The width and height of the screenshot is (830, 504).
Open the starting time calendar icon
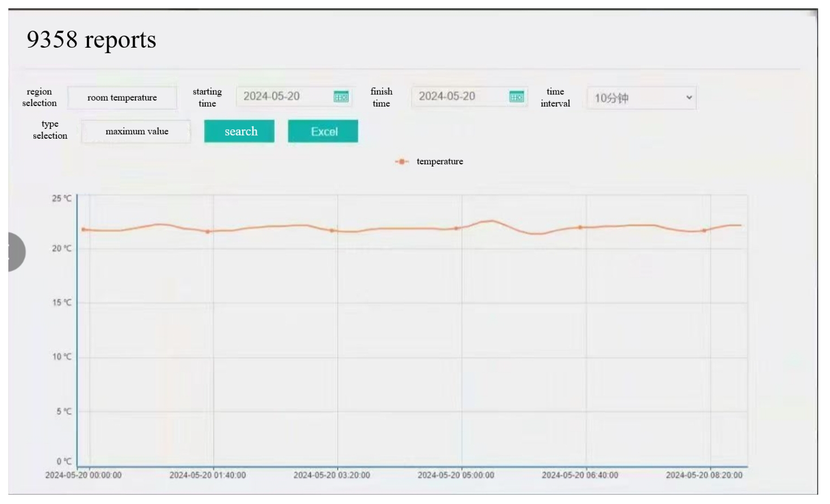pos(341,97)
